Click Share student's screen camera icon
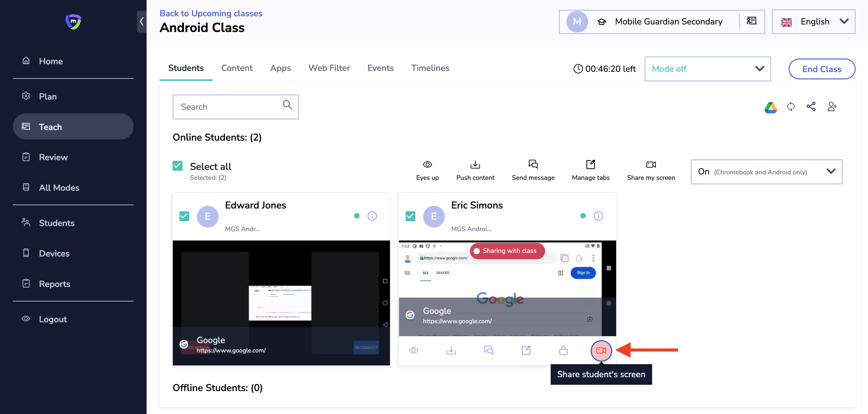The width and height of the screenshot is (868, 414). [601, 351]
